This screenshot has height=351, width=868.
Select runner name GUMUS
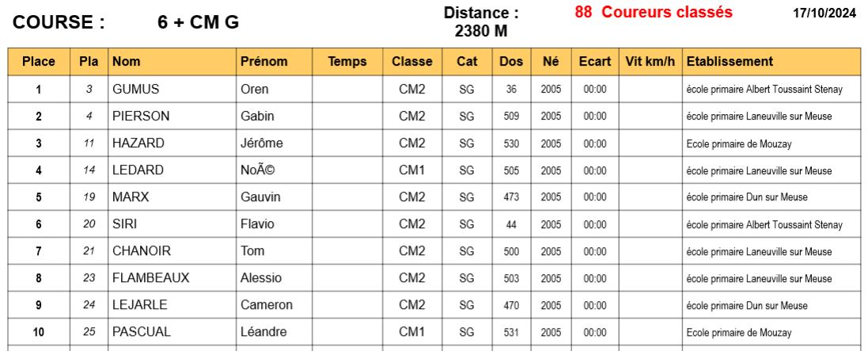(135, 90)
